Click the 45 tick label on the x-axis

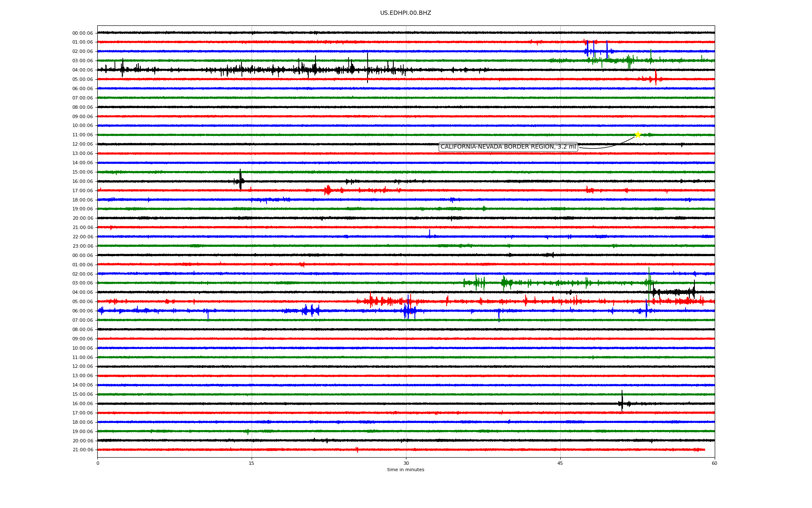click(x=560, y=463)
